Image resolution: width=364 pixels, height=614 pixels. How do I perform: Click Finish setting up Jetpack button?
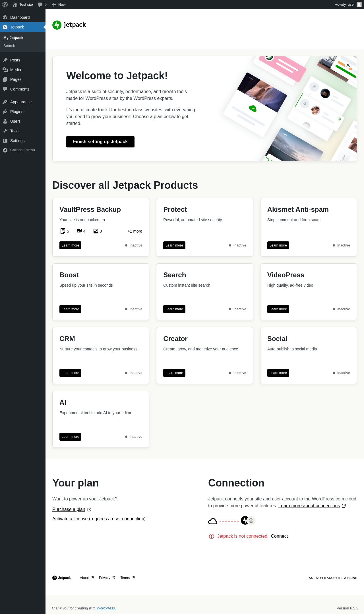pos(100,142)
